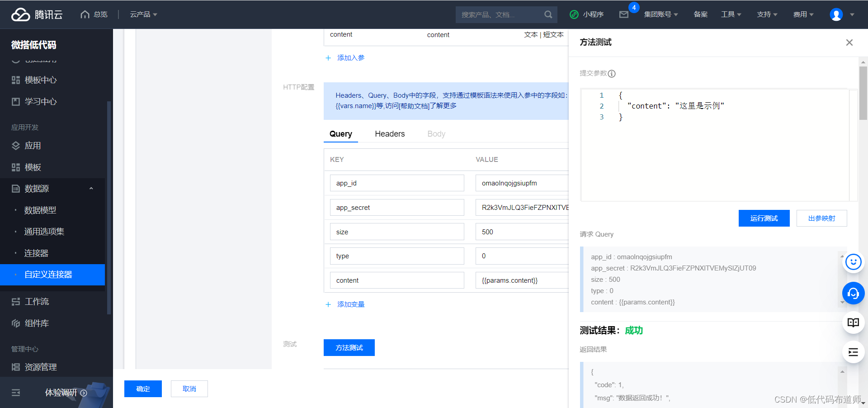The width and height of the screenshot is (868, 408).
Task: Switch to the Query tab
Action: point(341,134)
